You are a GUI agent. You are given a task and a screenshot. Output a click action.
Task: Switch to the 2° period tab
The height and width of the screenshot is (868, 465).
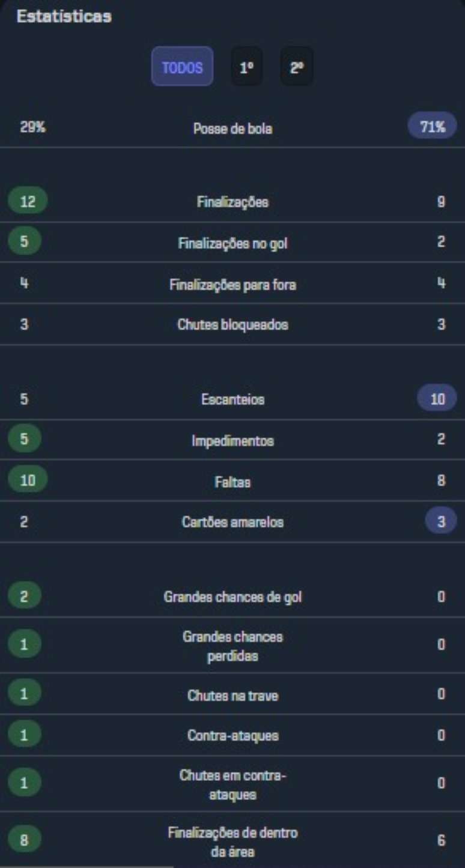[x=296, y=67]
